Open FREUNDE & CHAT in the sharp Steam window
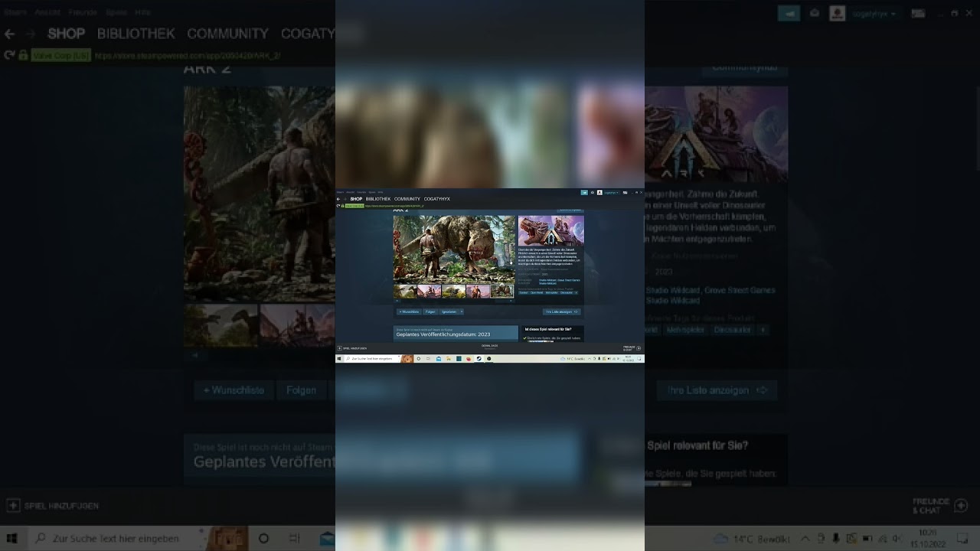The height and width of the screenshot is (551, 980). pos(632,348)
